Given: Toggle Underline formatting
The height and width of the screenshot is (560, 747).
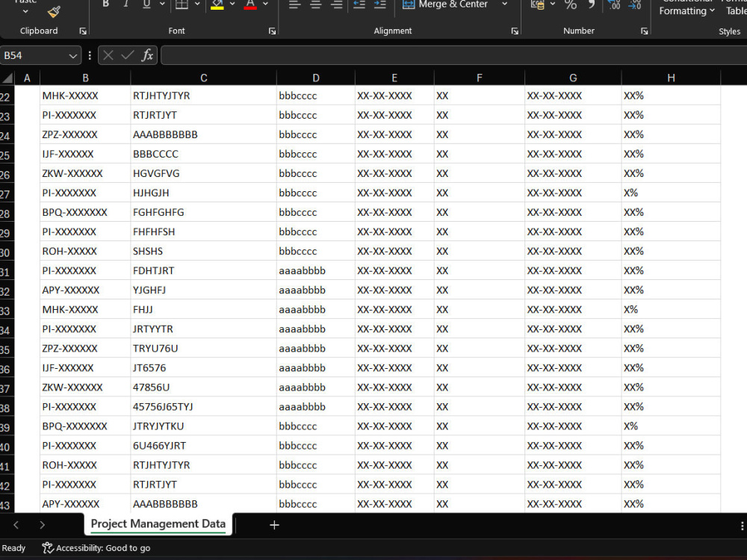Looking at the screenshot, I should [x=146, y=4].
